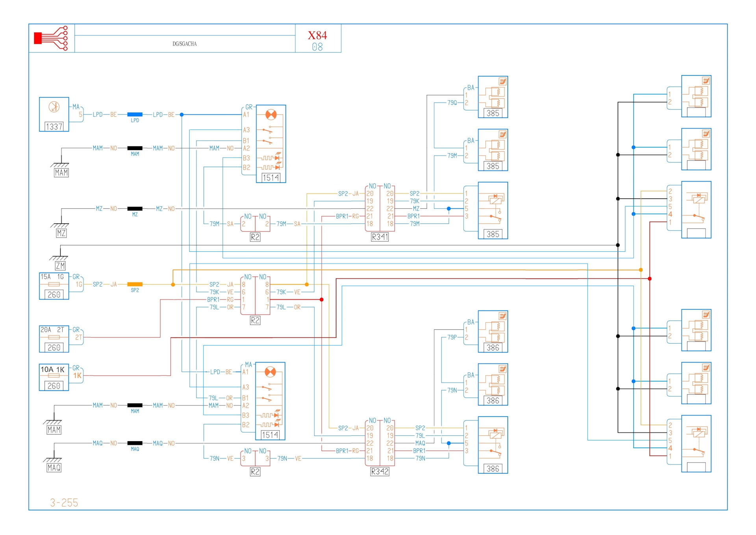Click the R341 connector label
The image size is (756, 535).
(x=380, y=237)
